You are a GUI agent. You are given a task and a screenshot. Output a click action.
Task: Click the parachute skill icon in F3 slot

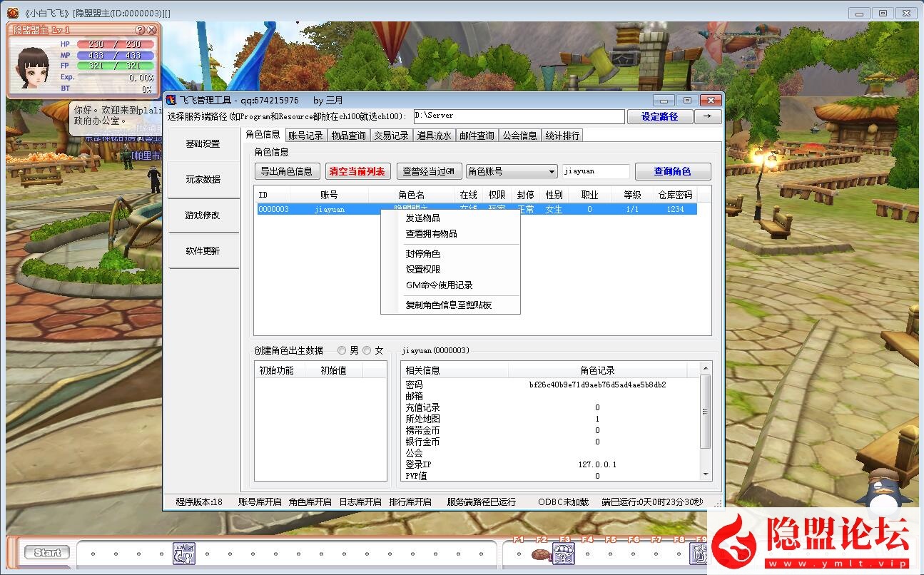tap(564, 553)
